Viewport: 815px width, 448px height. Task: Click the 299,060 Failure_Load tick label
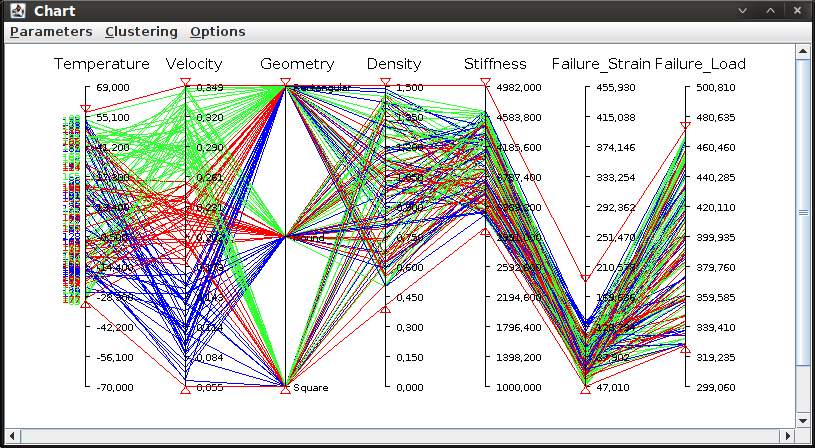click(x=718, y=388)
